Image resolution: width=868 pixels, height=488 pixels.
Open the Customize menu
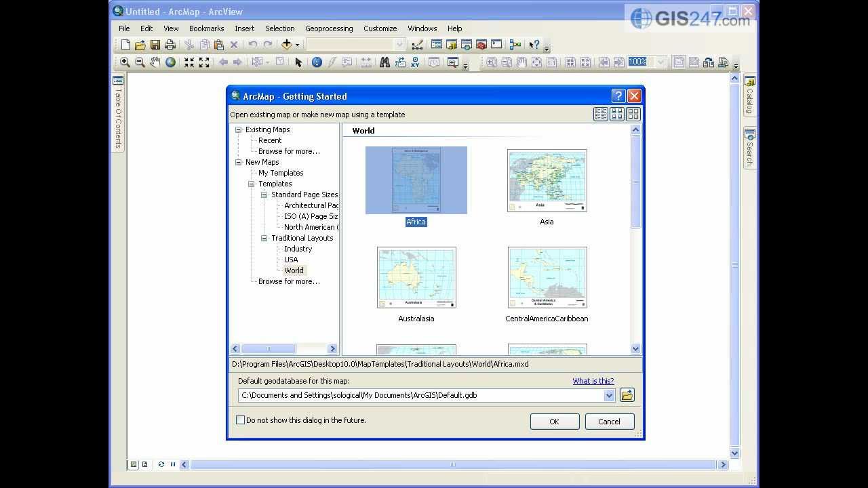380,28
